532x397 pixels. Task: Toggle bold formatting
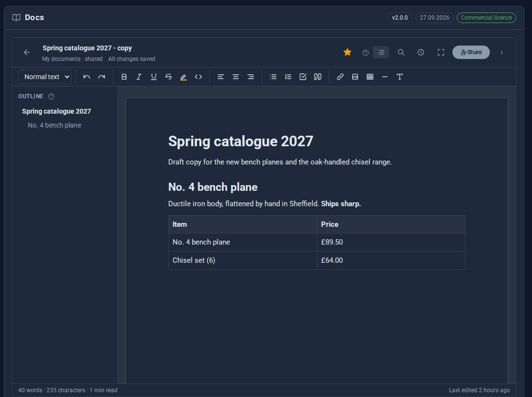click(x=124, y=77)
